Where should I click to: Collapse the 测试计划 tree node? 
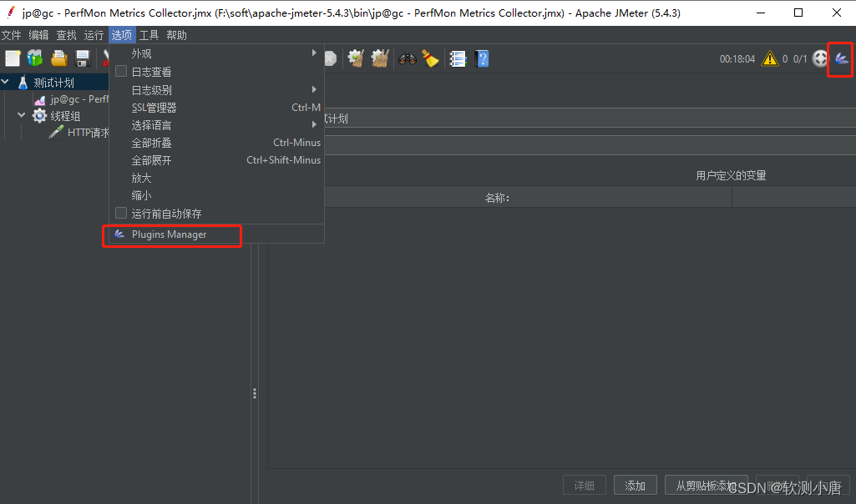click(6, 82)
